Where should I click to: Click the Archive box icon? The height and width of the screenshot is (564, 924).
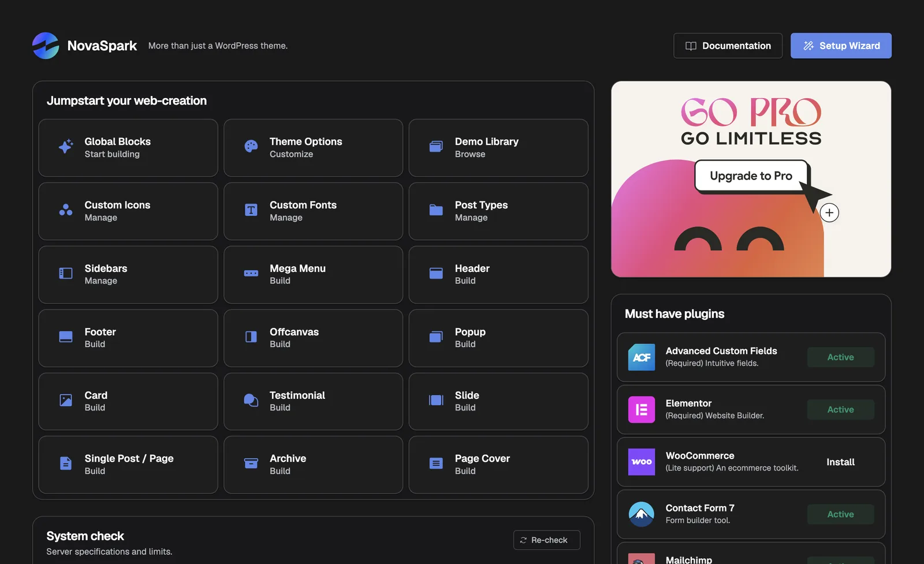(x=251, y=464)
